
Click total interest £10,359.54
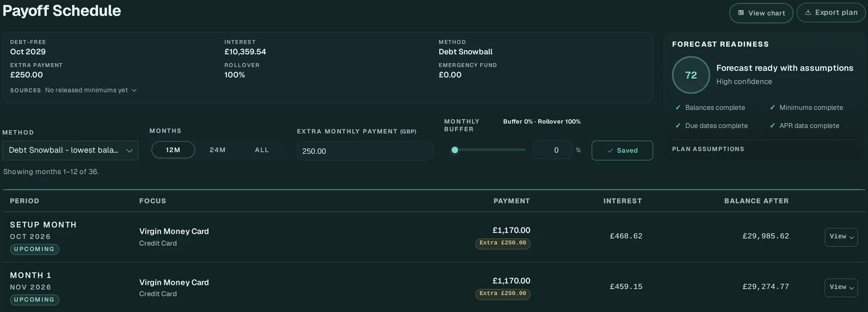click(245, 52)
